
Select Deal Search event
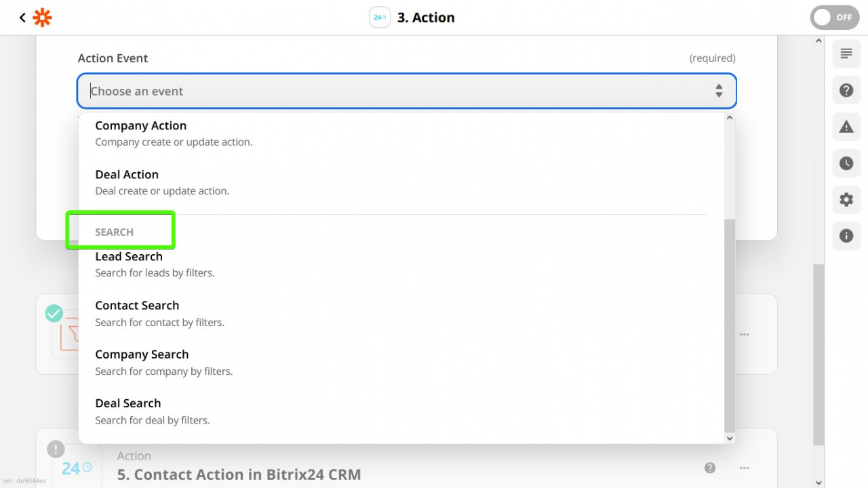tap(401, 411)
